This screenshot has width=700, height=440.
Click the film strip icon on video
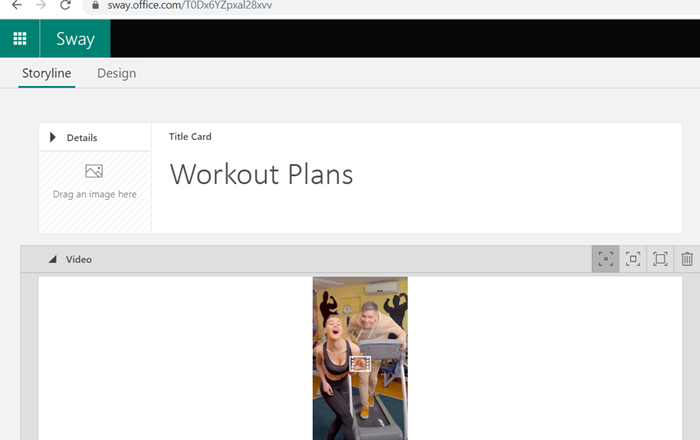[360, 364]
